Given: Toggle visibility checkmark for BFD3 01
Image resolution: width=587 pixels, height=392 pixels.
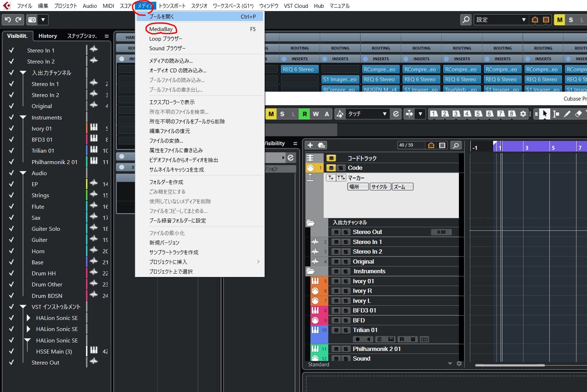Looking at the screenshot, I should (x=11, y=139).
